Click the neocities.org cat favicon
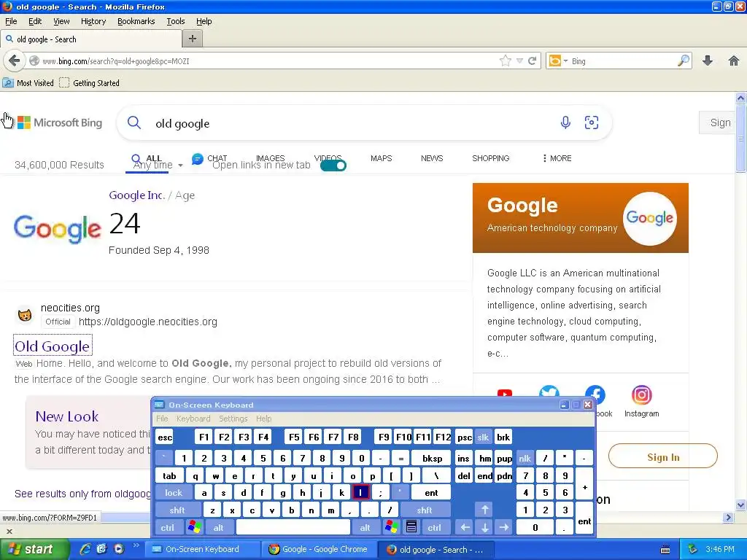The height and width of the screenshot is (560, 747). [24, 315]
